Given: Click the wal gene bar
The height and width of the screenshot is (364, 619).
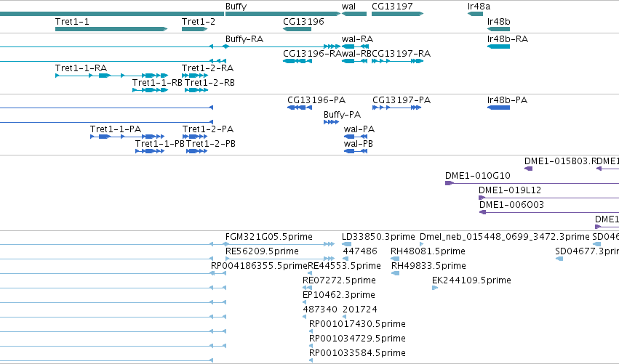Looking at the screenshot, I should point(354,14).
